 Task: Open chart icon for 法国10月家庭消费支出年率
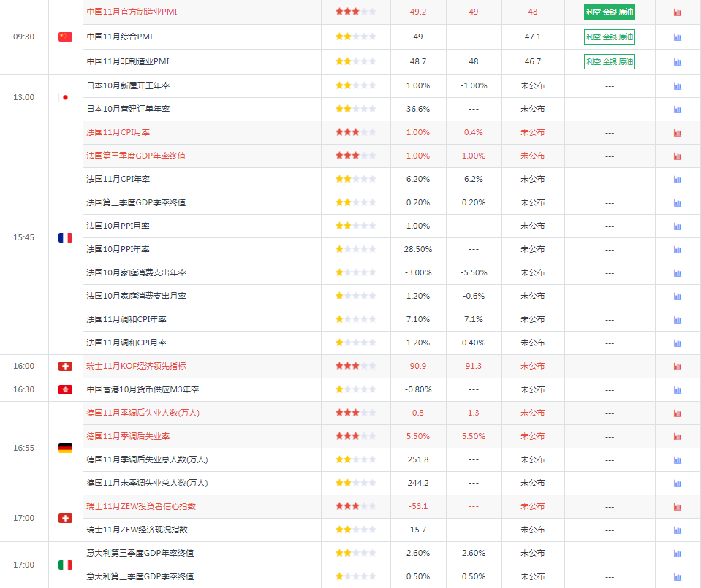click(x=678, y=273)
